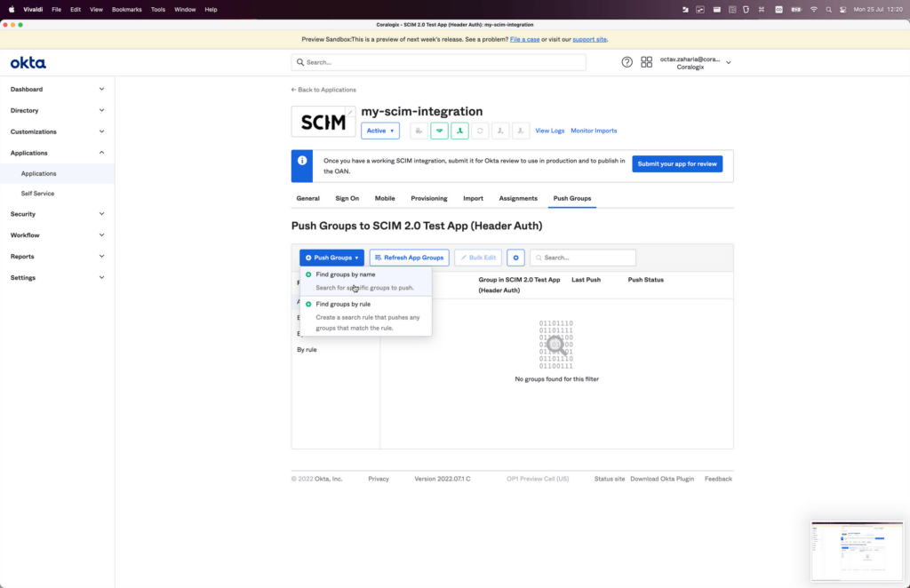910x588 pixels.
Task: Go Back to Applications link
Action: (327, 90)
